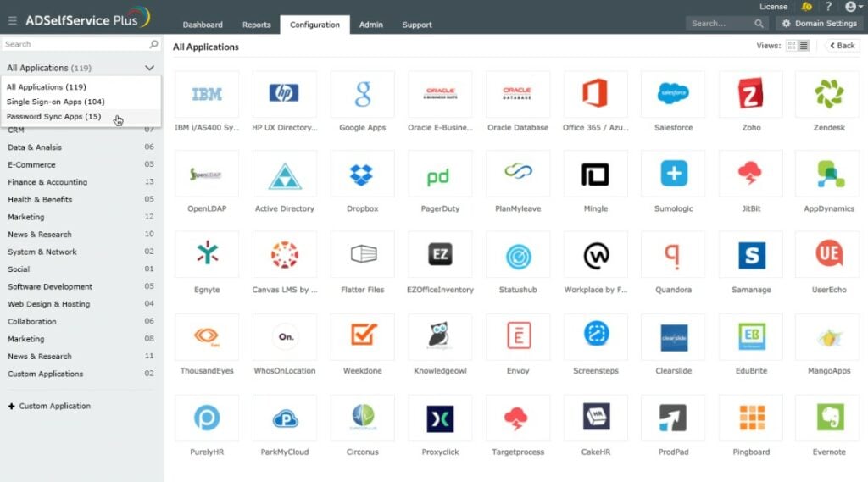Choose the ParkMyCloud icon
The height and width of the screenshot is (482, 868).
tap(285, 418)
